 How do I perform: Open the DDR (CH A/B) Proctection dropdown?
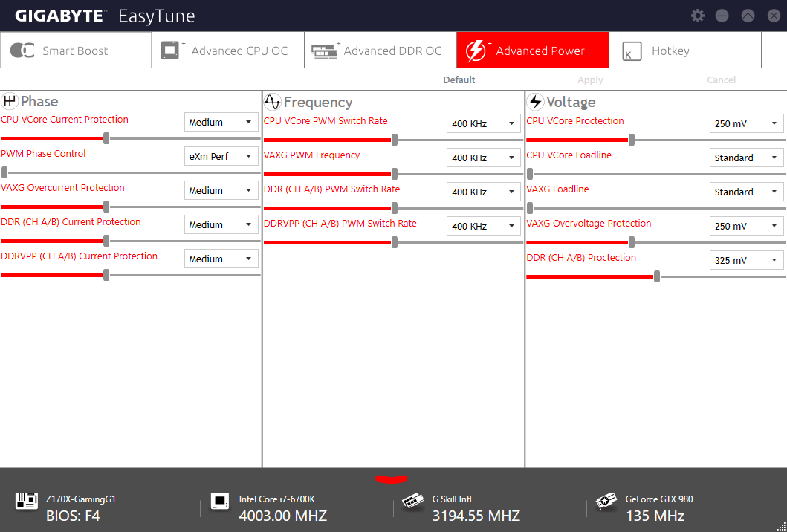tap(746, 260)
